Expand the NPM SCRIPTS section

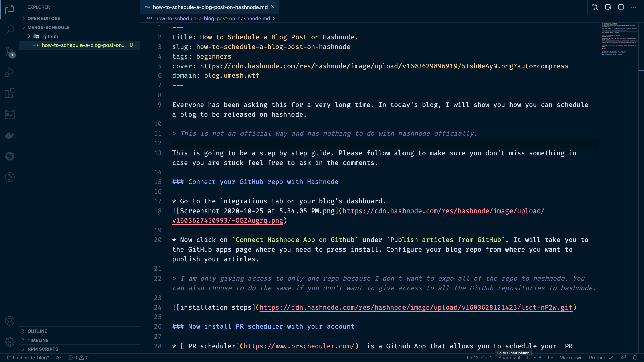(x=43, y=349)
